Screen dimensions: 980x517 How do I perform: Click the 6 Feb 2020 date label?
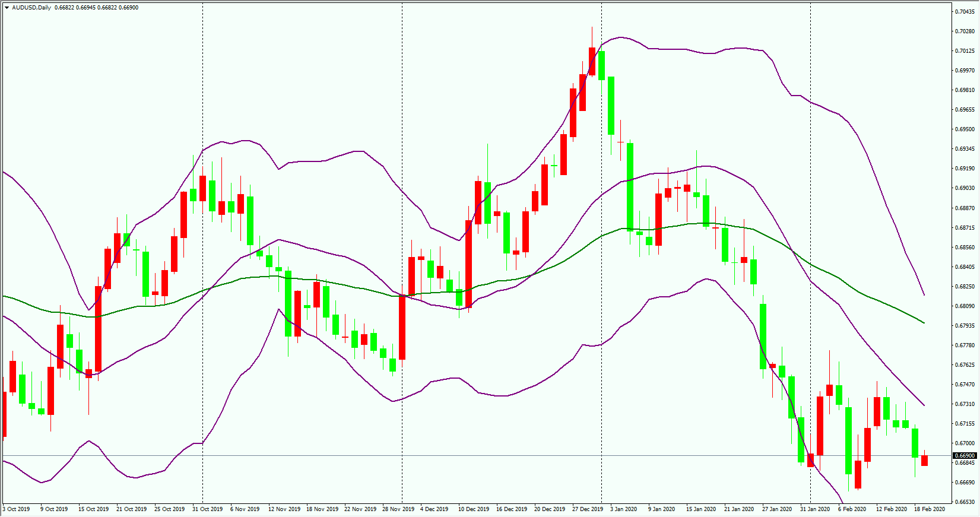point(852,509)
